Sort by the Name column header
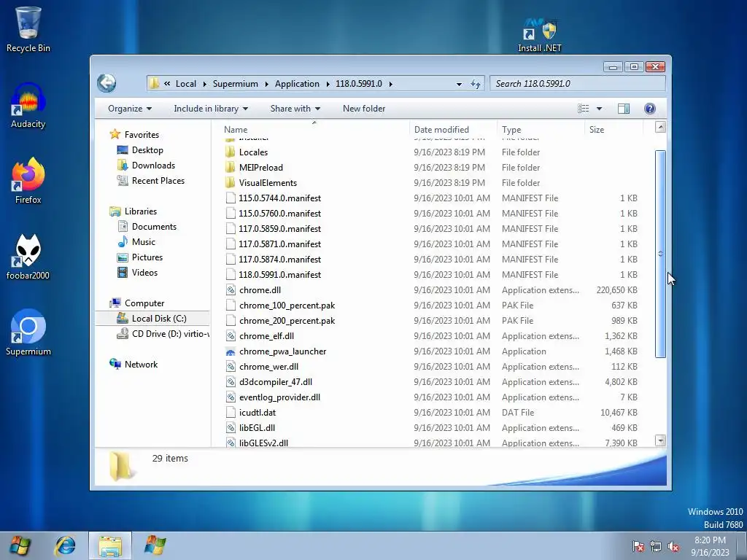This screenshot has width=747, height=560. coord(314,130)
